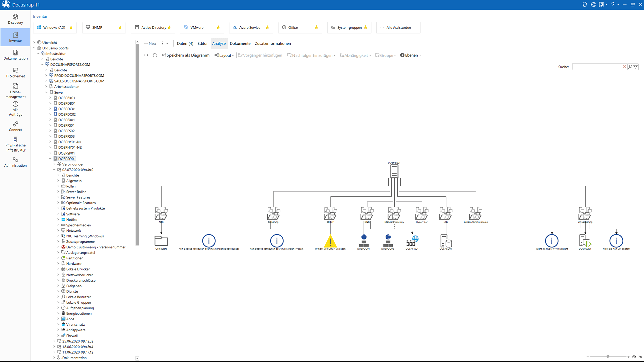Toggle favorite star on Office wizard
The image size is (644, 362).
click(x=316, y=28)
